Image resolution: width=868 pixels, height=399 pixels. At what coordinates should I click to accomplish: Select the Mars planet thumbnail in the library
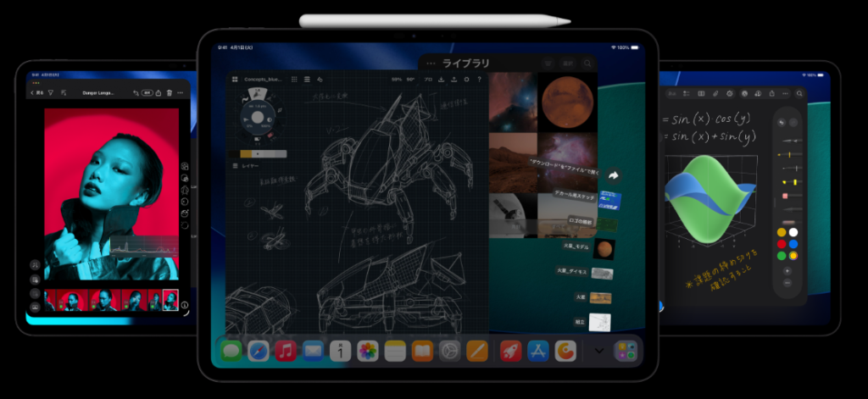tap(566, 101)
